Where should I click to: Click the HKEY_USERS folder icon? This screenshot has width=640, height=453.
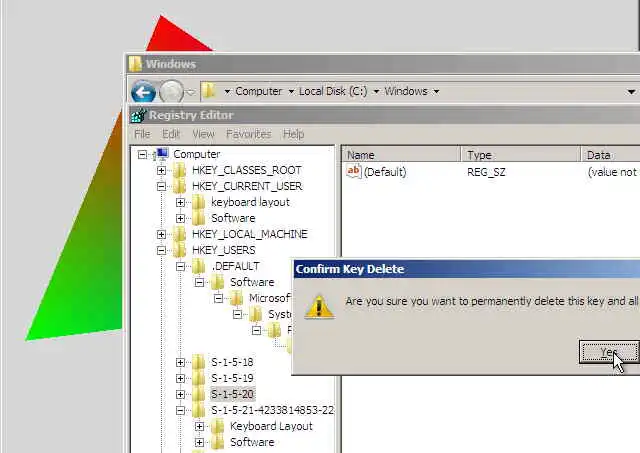(x=180, y=250)
